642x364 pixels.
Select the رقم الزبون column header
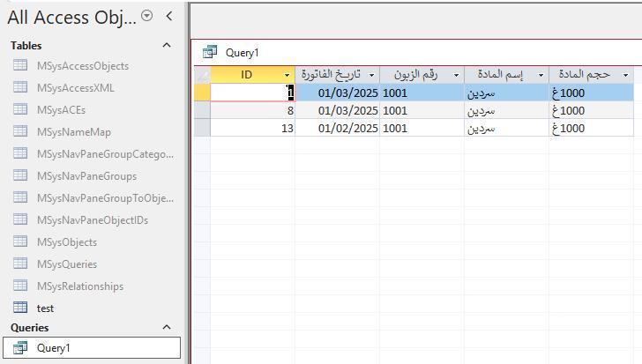pos(422,75)
